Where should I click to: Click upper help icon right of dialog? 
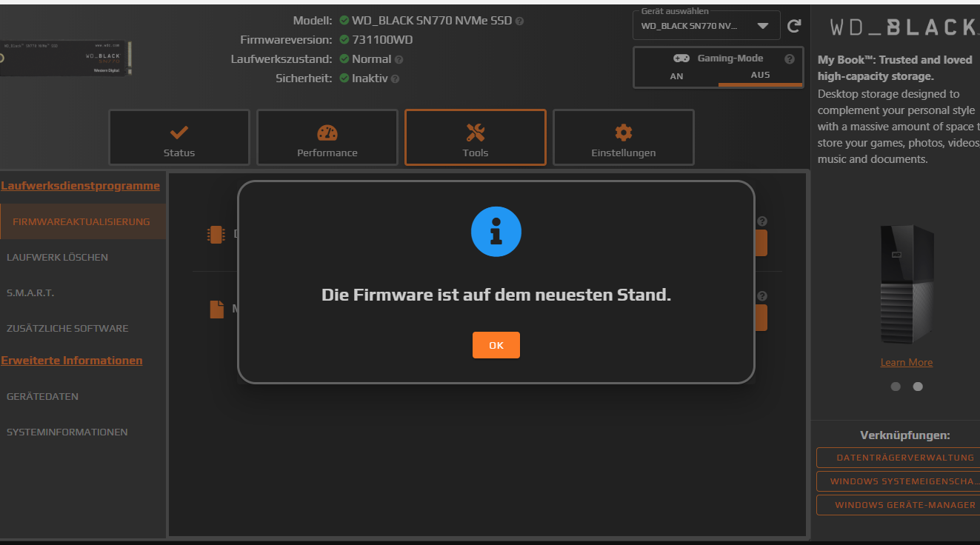(x=761, y=221)
